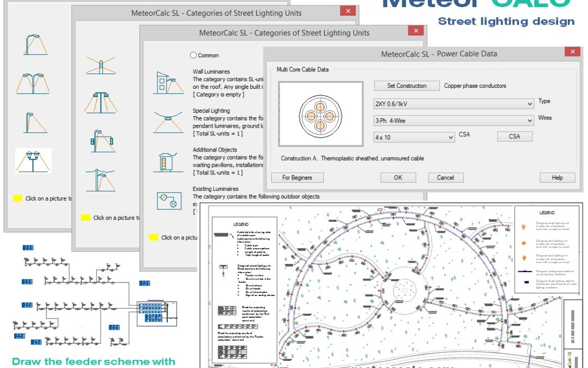Click the Set Construction button
The width and height of the screenshot is (588, 368).
click(x=407, y=86)
